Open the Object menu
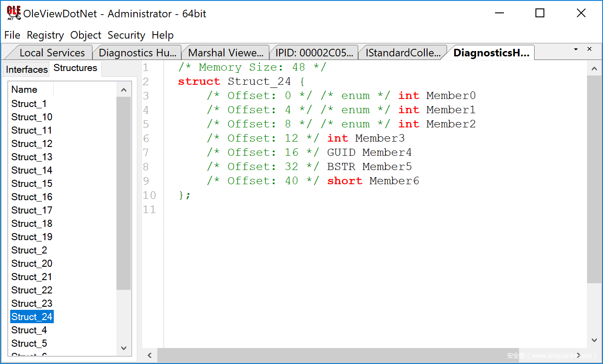The height and width of the screenshot is (364, 603). pyautogui.click(x=86, y=35)
